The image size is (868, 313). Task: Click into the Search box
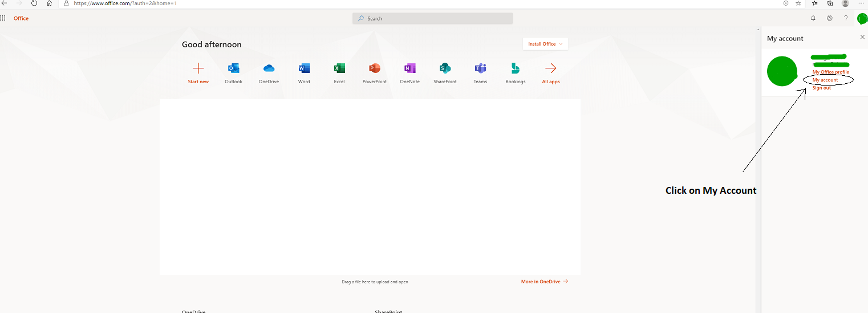pos(432,18)
